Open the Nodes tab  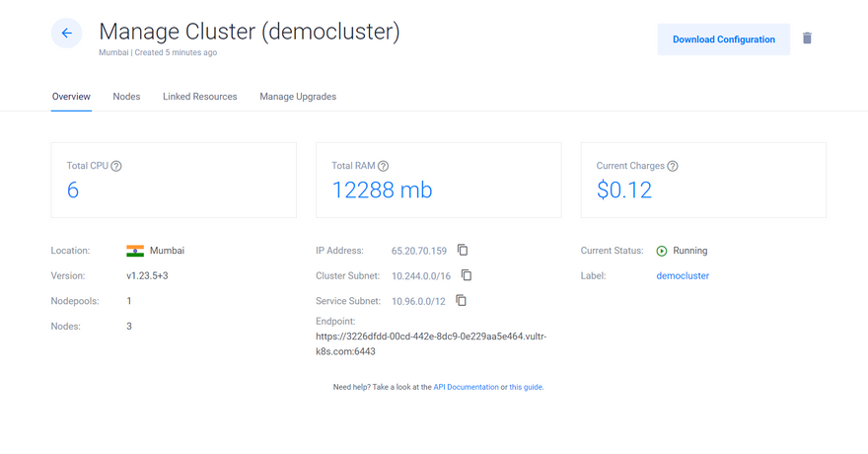coord(126,97)
